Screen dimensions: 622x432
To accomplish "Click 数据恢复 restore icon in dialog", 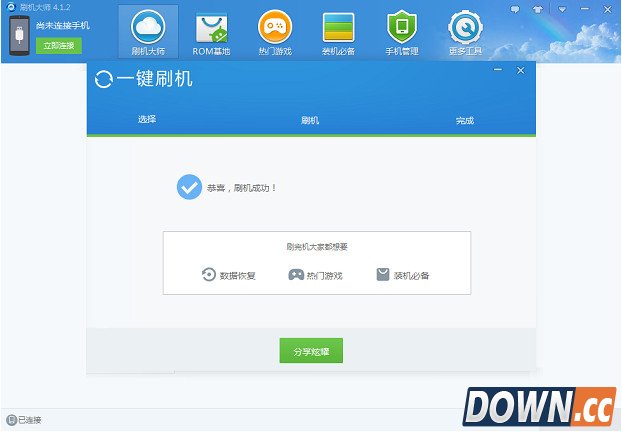I will (x=209, y=275).
